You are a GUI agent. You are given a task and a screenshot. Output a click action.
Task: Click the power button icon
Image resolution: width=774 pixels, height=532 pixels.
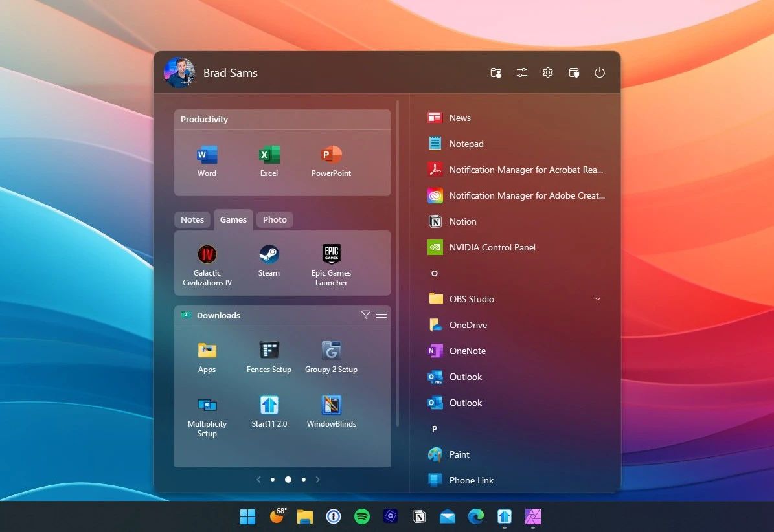click(x=600, y=72)
